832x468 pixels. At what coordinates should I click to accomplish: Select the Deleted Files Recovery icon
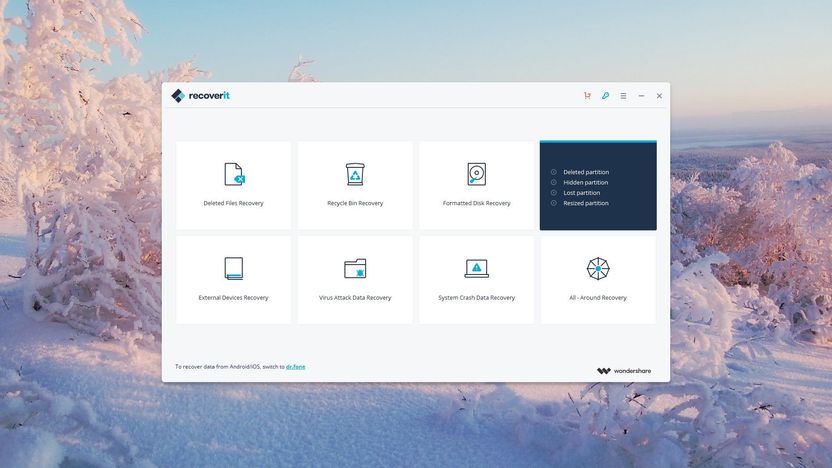click(x=234, y=174)
